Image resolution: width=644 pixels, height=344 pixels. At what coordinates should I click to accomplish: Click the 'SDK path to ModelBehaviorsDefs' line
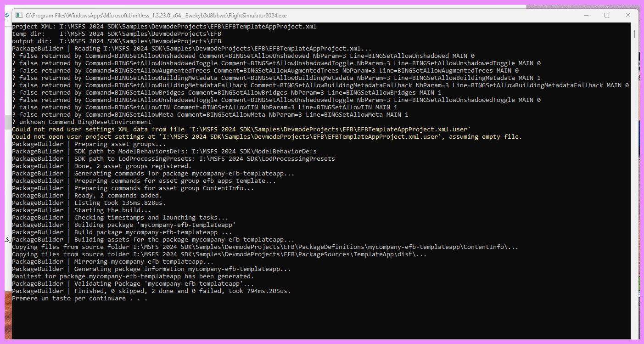[164, 152]
